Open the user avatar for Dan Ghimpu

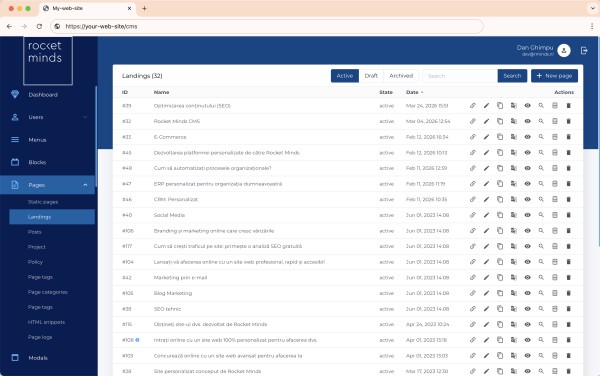(x=564, y=50)
